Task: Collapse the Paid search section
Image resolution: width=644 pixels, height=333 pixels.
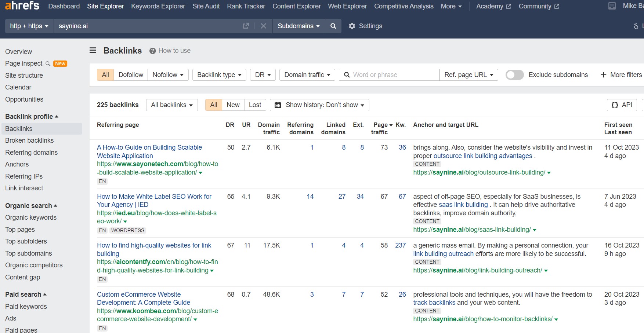Action: coord(26,294)
